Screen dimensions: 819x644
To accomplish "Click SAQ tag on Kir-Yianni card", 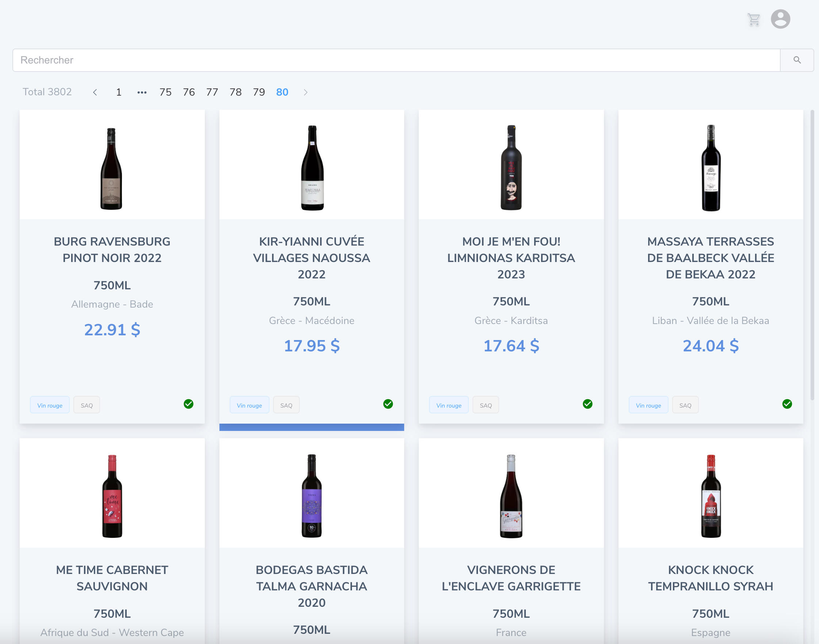I will click(286, 405).
